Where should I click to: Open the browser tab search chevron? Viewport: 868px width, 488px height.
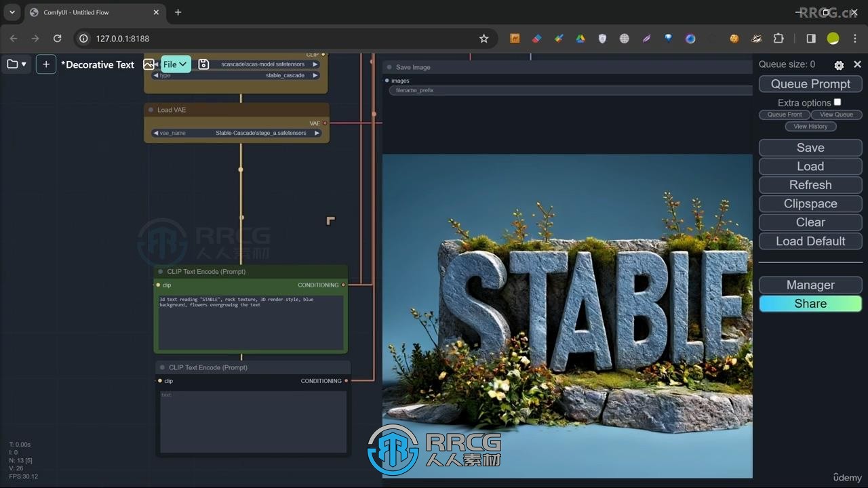[x=12, y=12]
